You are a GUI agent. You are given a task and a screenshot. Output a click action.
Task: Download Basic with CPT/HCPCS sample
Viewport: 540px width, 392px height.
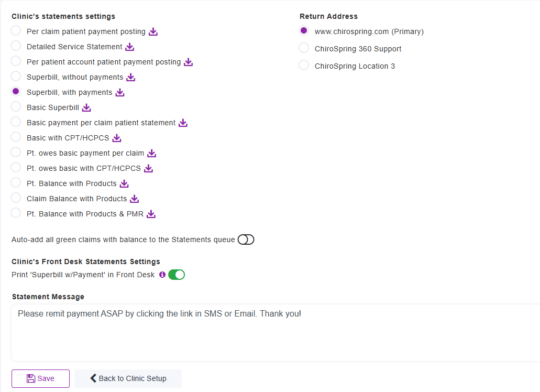tap(117, 138)
